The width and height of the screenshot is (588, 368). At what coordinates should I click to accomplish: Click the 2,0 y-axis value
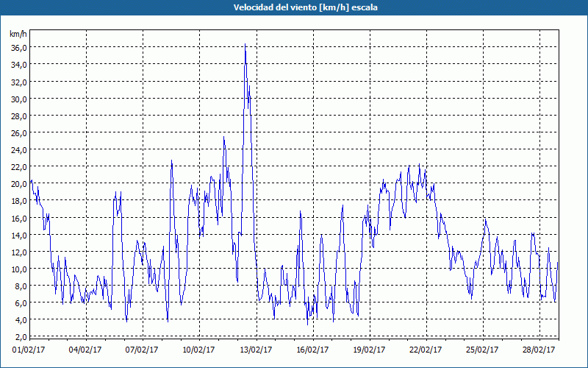(21, 337)
